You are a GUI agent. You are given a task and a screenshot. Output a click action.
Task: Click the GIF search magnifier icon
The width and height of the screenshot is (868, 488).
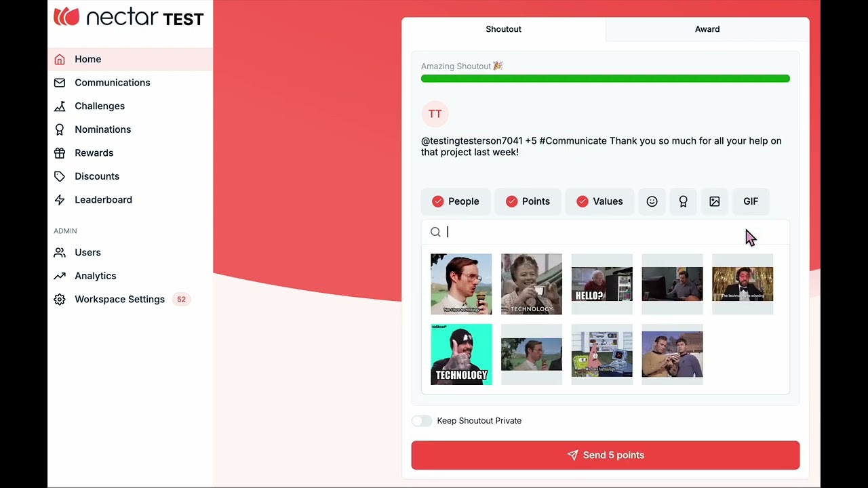(x=435, y=232)
